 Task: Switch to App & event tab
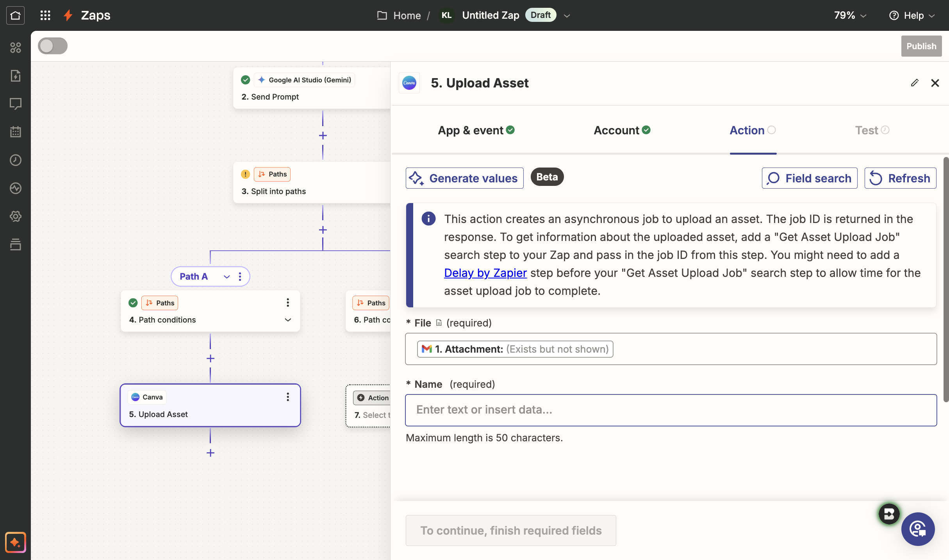tap(476, 130)
